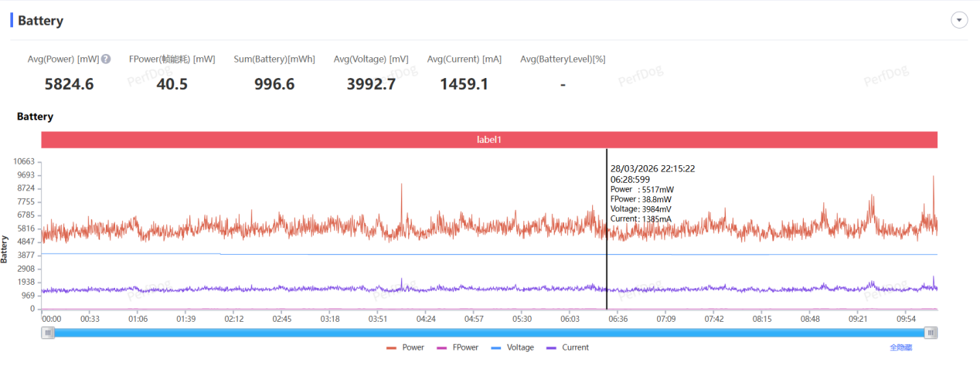Click the help icon beside Avg(Power)

point(106,59)
